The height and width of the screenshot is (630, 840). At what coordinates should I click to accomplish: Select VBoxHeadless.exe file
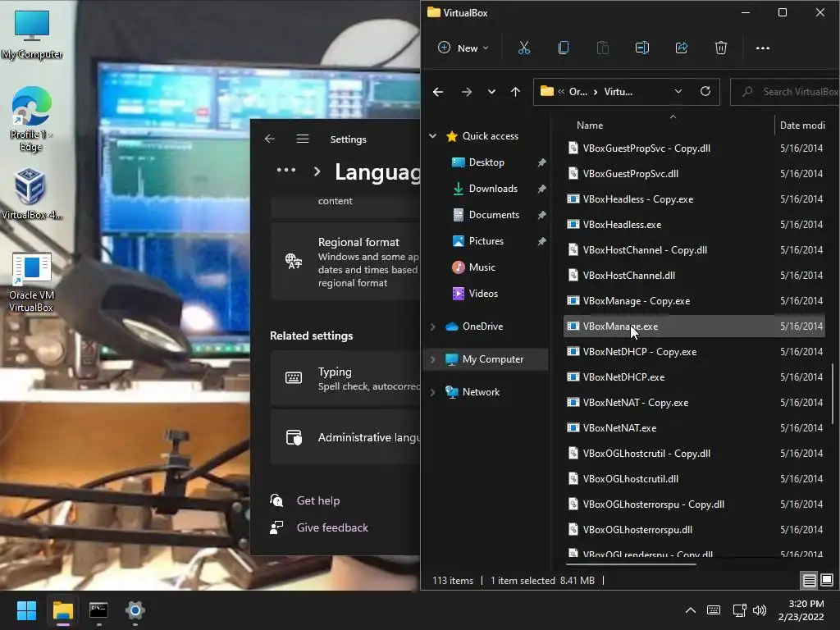pyautogui.click(x=694, y=225)
